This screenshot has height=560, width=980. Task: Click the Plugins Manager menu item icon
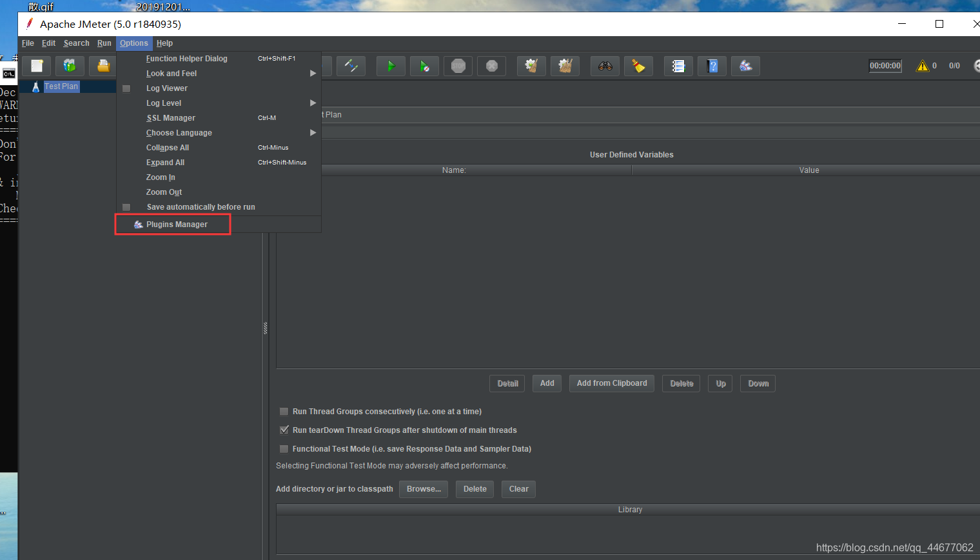138,225
